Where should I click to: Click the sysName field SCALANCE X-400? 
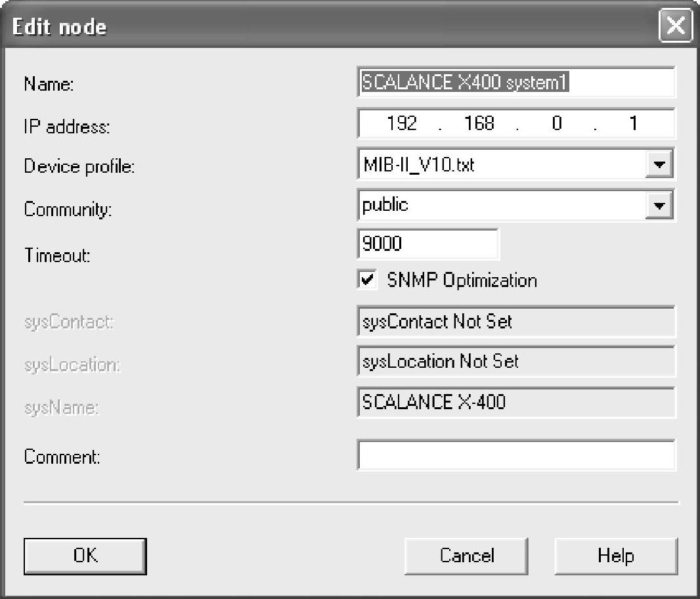point(517,402)
